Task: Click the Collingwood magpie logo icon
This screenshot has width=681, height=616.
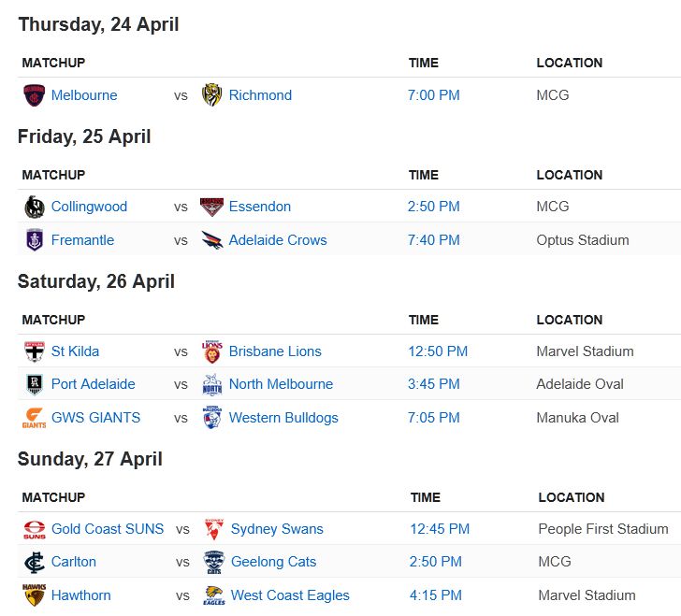Action: [34, 207]
